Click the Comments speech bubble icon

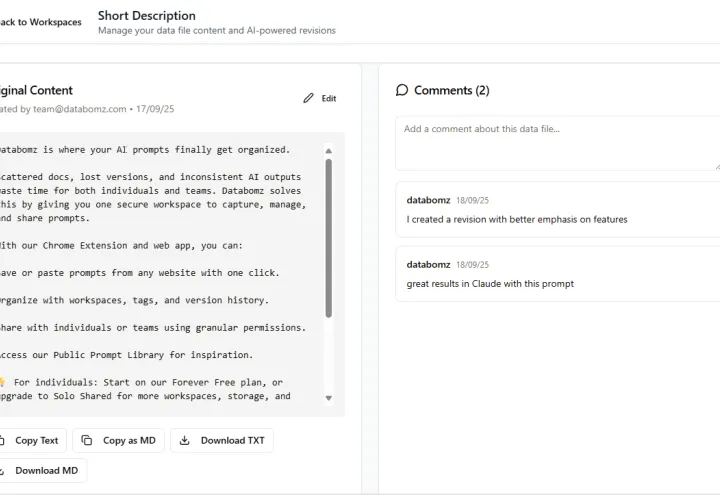(402, 90)
